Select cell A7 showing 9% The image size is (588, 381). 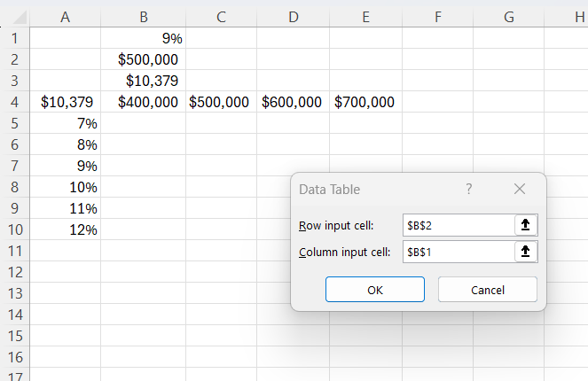(x=66, y=166)
